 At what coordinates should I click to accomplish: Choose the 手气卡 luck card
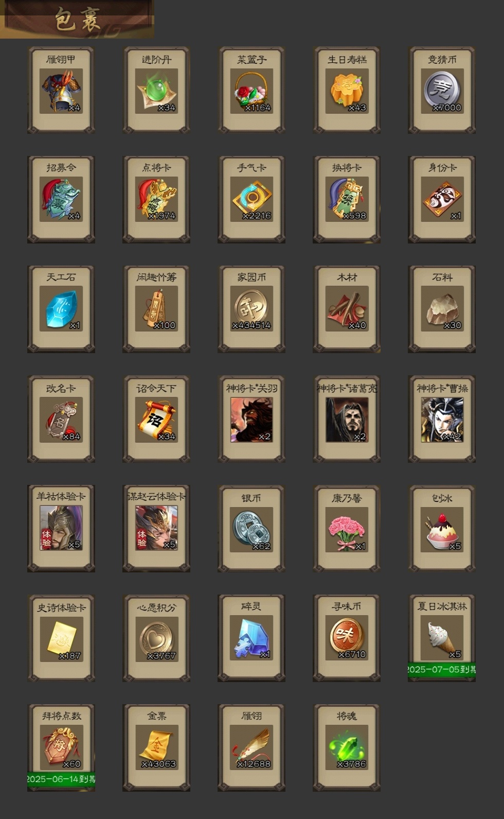251,200
